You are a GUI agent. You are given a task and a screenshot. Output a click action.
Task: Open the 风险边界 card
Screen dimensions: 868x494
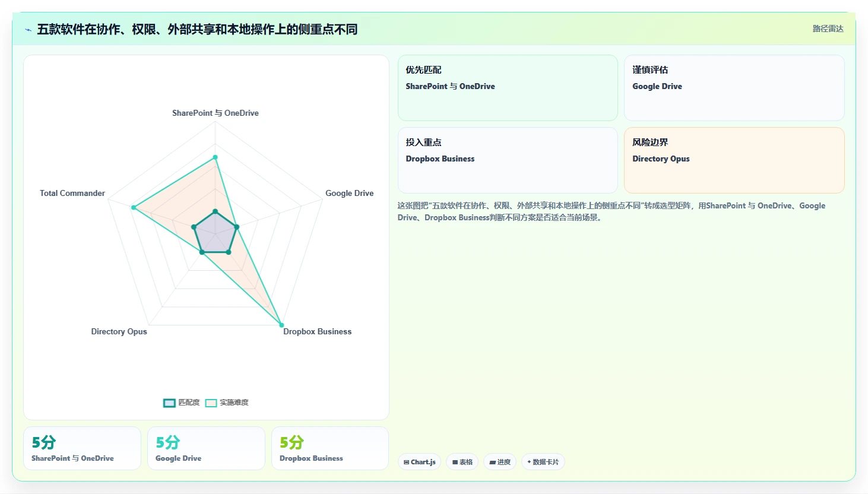(x=734, y=160)
